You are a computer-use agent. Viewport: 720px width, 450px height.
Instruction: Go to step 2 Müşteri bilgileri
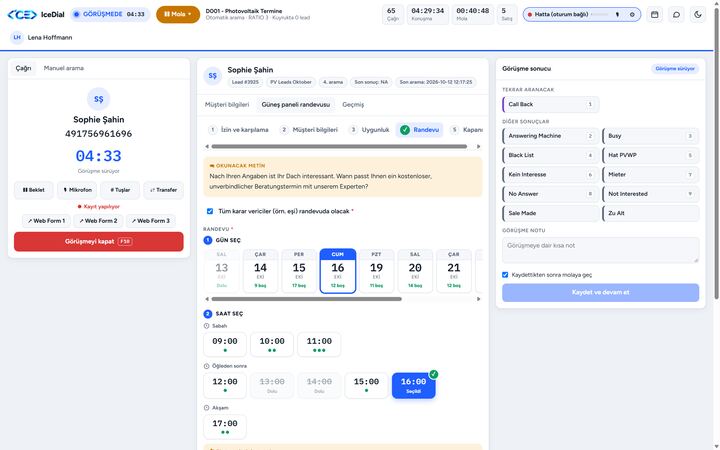click(309, 130)
